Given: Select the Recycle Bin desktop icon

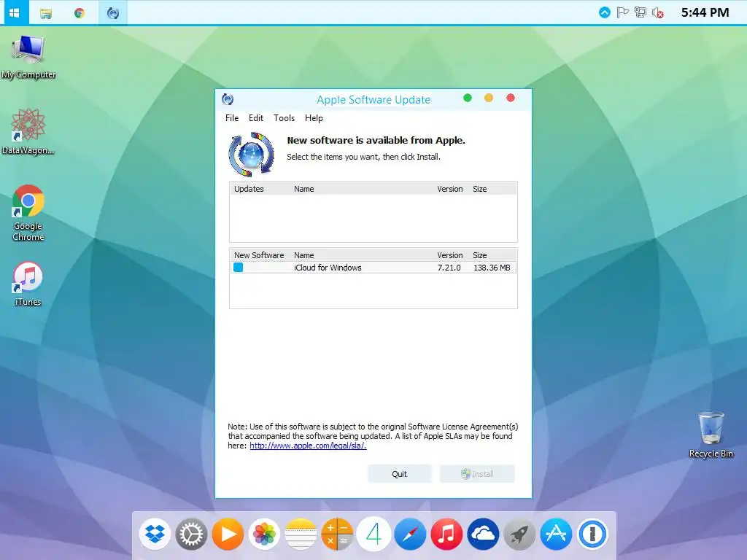Looking at the screenshot, I should [711, 435].
